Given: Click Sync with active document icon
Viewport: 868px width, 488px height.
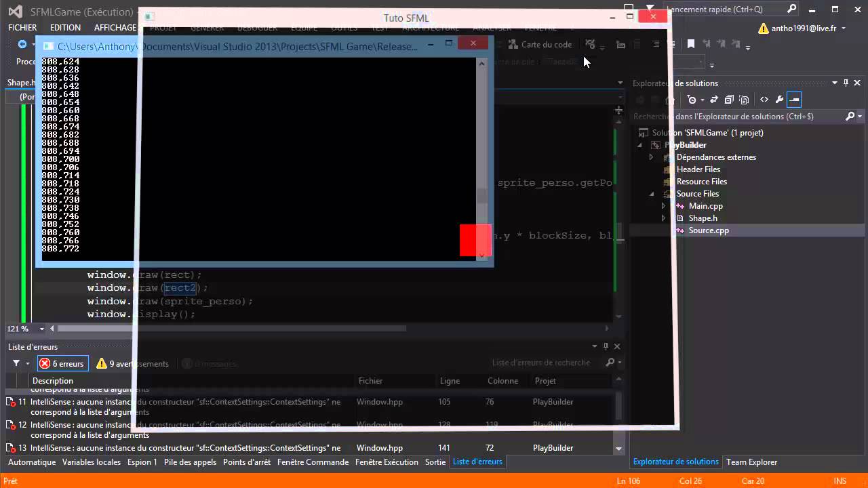Looking at the screenshot, I should [x=714, y=100].
